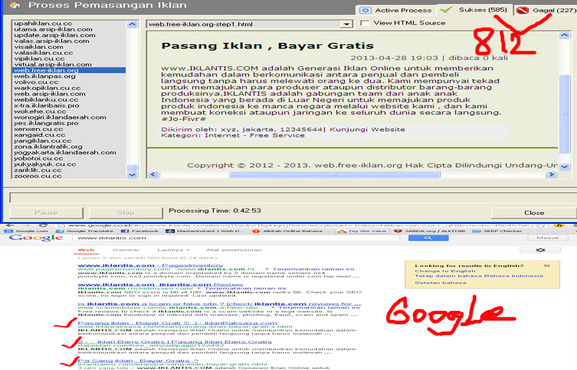Select virtual.arsip-iklan.com in the list
577x370 pixels.
[x=53, y=64]
